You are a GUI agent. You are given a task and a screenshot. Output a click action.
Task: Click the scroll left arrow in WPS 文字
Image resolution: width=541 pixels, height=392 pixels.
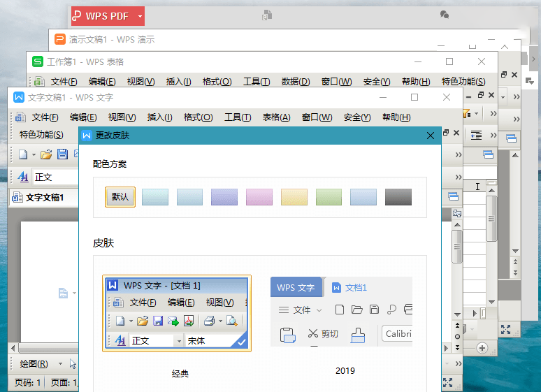pos(13,348)
